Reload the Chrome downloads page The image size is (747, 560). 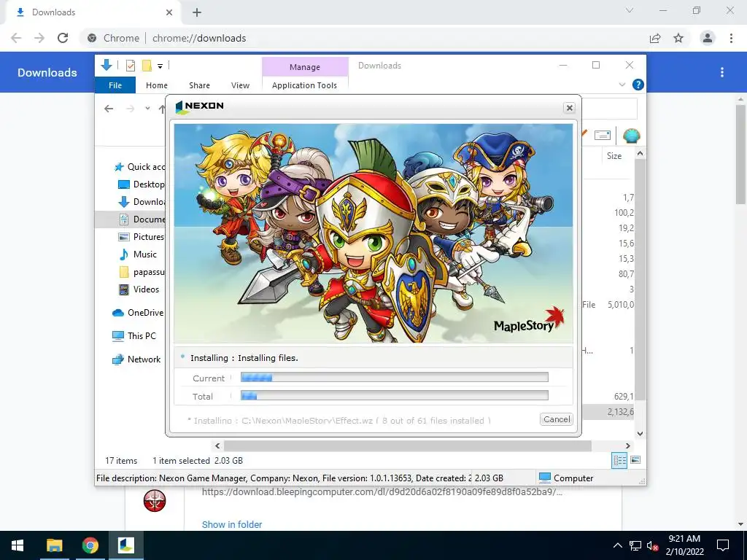pos(63,38)
